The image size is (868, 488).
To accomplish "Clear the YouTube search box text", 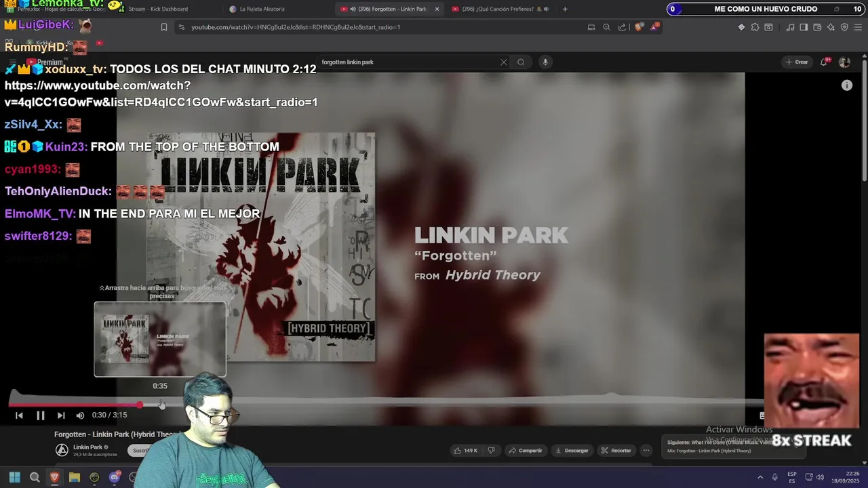I will (504, 62).
